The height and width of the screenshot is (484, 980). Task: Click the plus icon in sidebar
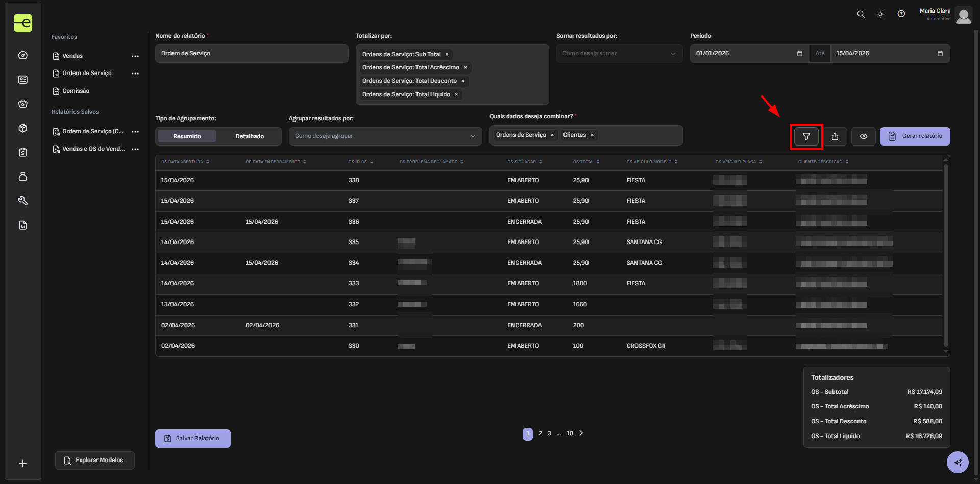pos(23,463)
